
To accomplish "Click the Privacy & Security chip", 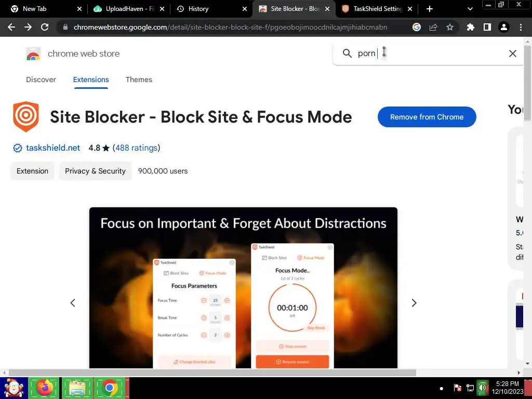I will click(95, 171).
